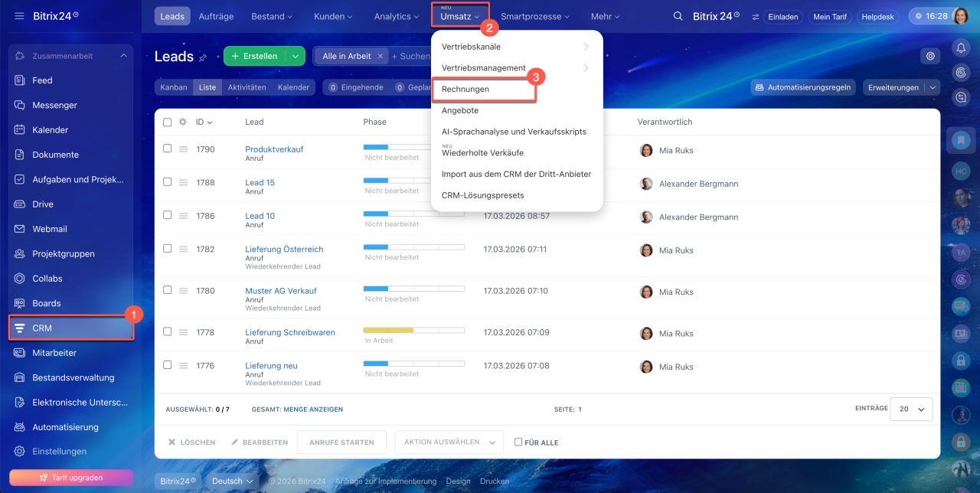The height and width of the screenshot is (493, 980).
Task: Open Drive in the left sidebar
Action: click(43, 204)
